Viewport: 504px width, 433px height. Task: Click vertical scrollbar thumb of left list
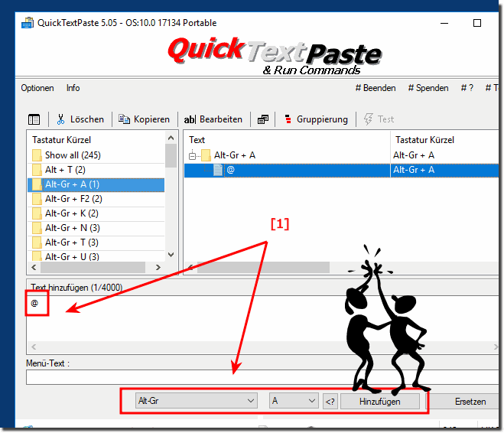[171, 156]
